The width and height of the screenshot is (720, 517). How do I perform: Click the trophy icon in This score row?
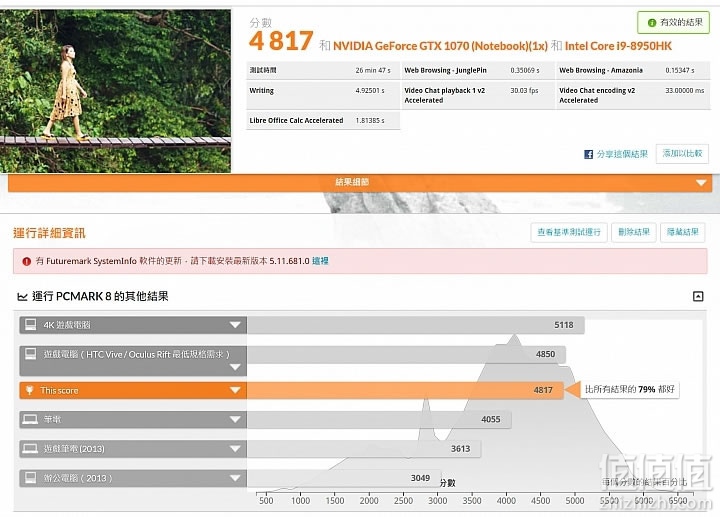[x=29, y=390]
